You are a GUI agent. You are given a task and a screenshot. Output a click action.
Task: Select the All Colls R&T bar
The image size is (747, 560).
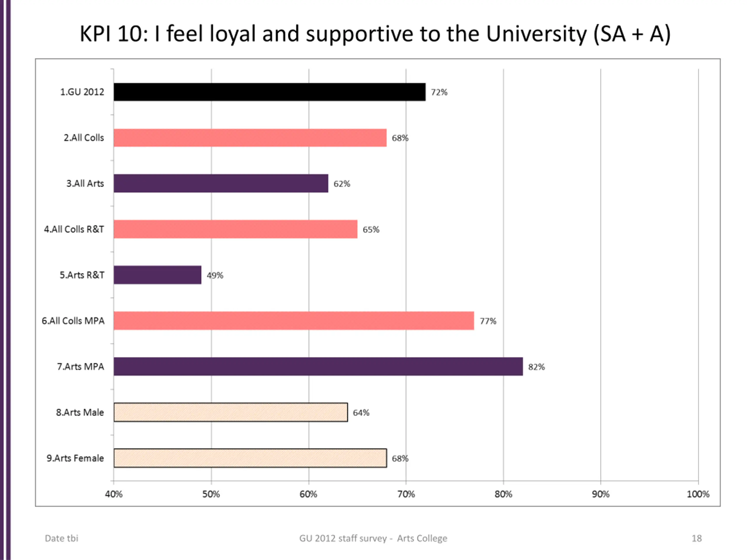(x=235, y=229)
